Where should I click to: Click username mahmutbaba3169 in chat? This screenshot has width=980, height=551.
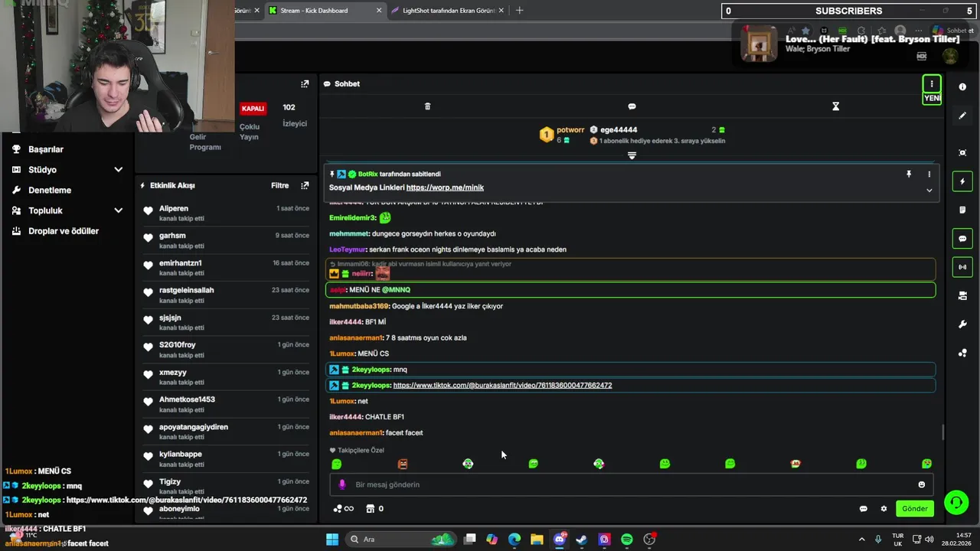(359, 306)
